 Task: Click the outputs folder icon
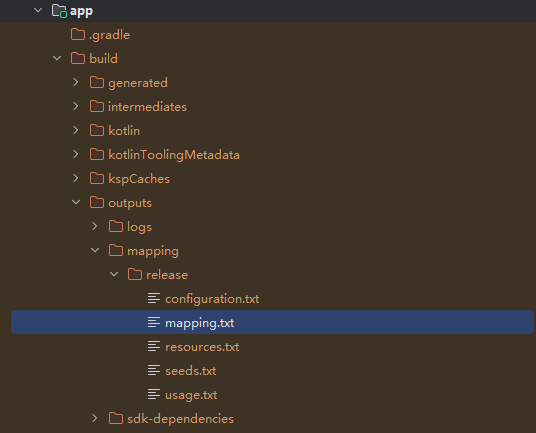97,203
